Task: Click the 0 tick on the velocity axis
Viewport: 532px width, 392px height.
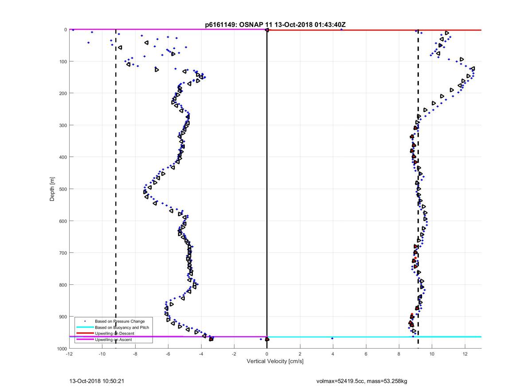Action: click(x=267, y=353)
